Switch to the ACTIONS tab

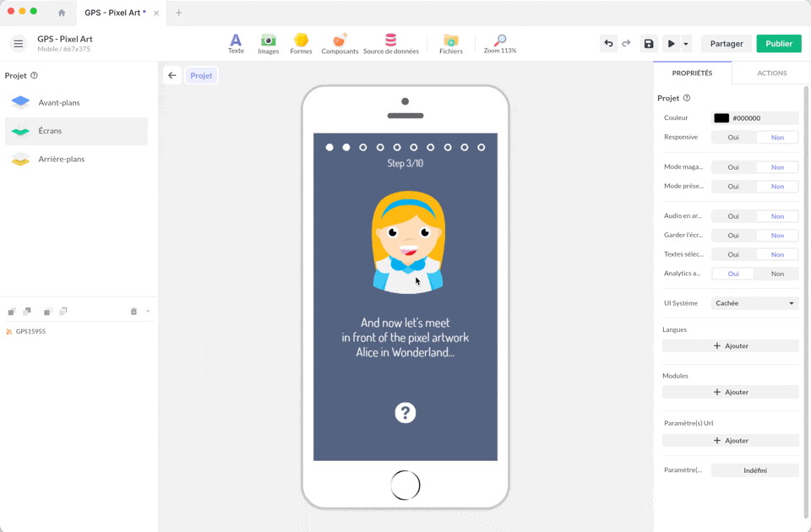[771, 73]
